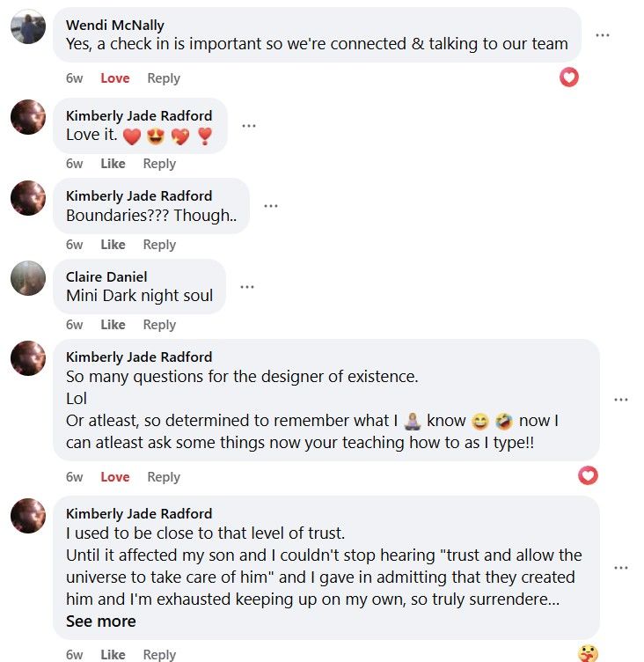The height and width of the screenshot is (662, 644).
Task: Click Claire Daniel's avatar thumbnail
Action: coord(28,279)
